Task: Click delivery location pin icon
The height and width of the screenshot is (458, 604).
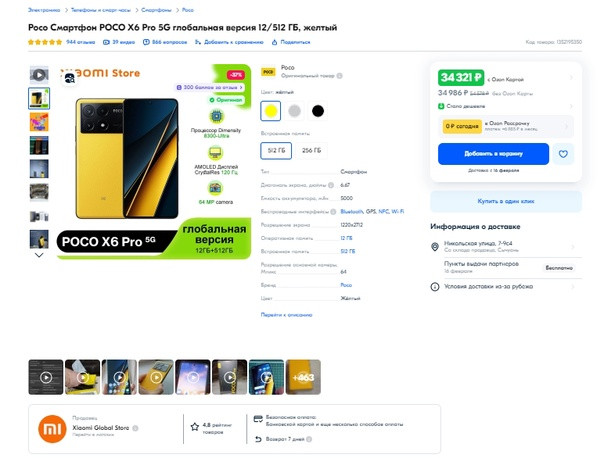Action: pyautogui.click(x=435, y=247)
